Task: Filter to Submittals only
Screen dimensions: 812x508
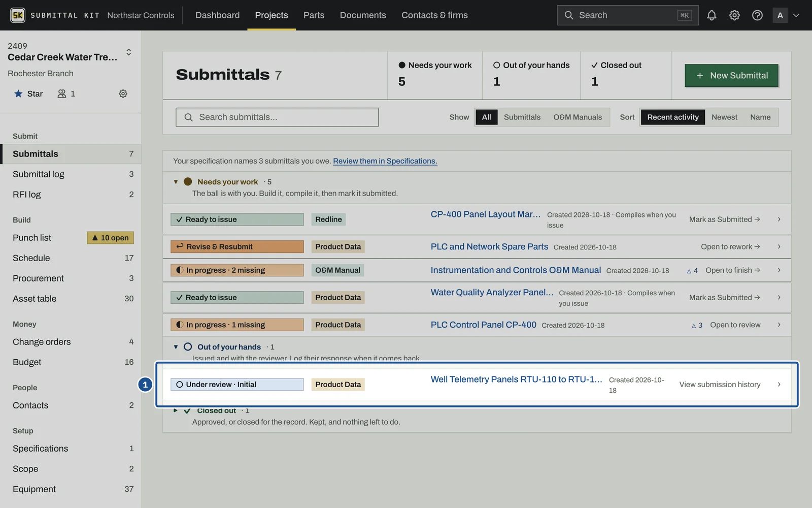Action: [522, 117]
